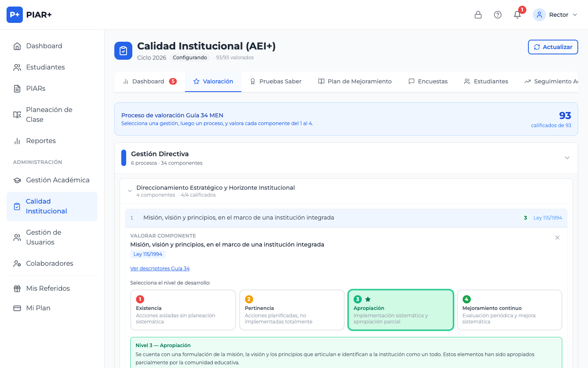Open the help question mark icon
The height and width of the screenshot is (368, 588).
[498, 15]
